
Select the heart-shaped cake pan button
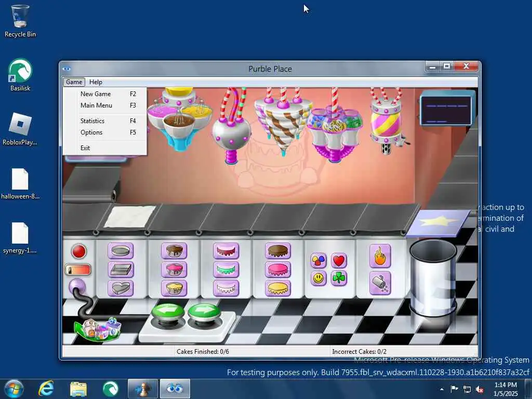121,288
